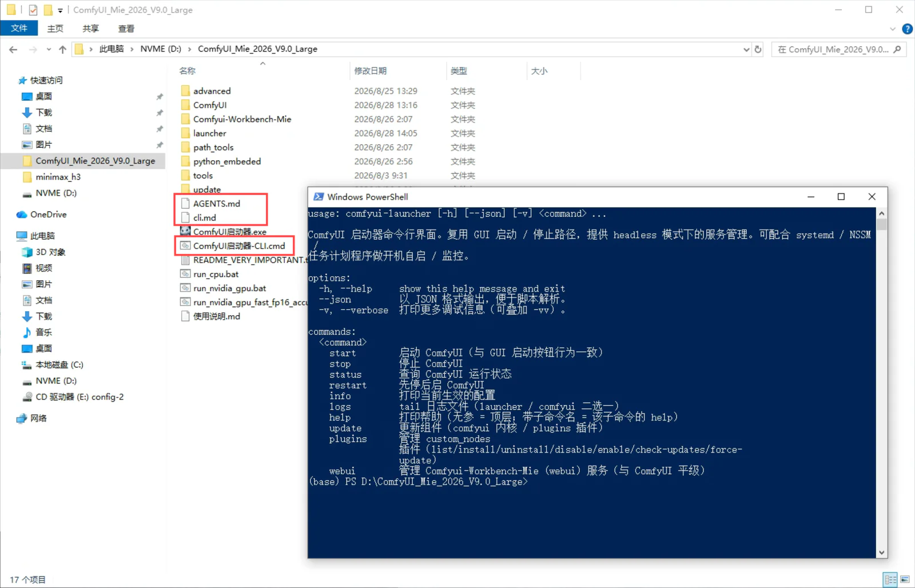Open address bar history dropdown
Image resolution: width=915 pixels, height=588 pixels.
pyautogui.click(x=746, y=49)
